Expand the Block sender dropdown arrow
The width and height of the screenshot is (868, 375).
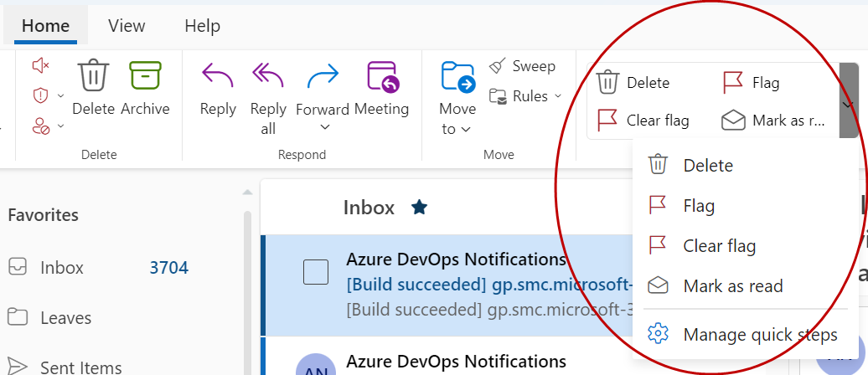click(60, 126)
